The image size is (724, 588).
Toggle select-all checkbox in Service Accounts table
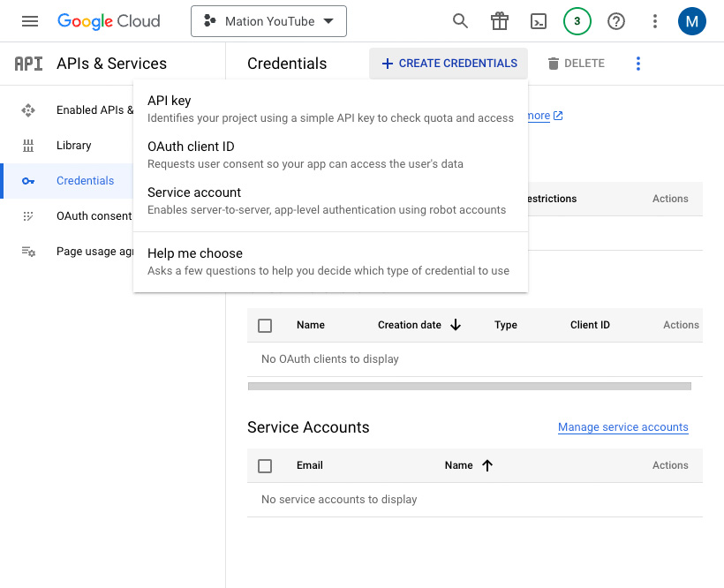(265, 465)
